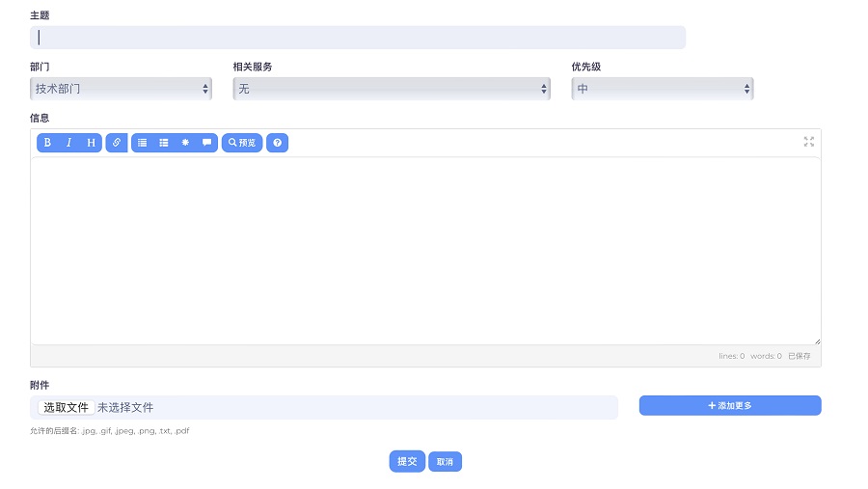Choose a file with 选取文件 button
This screenshot has width=868, height=489.
pos(67,408)
